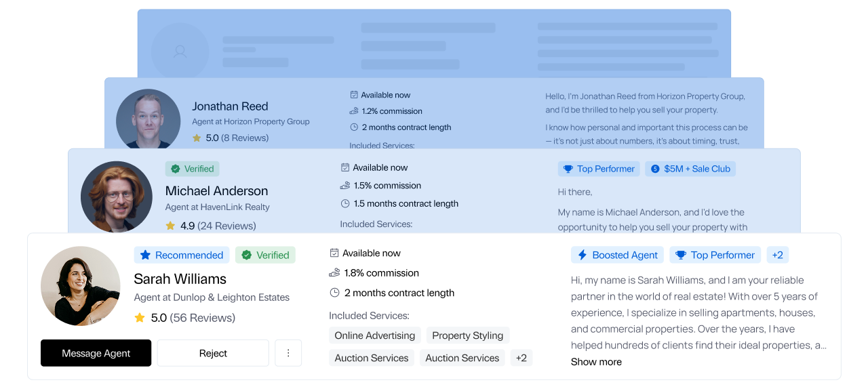868x389 pixels.
Task: Click Michael Anderson's profile photo
Action: click(x=117, y=197)
